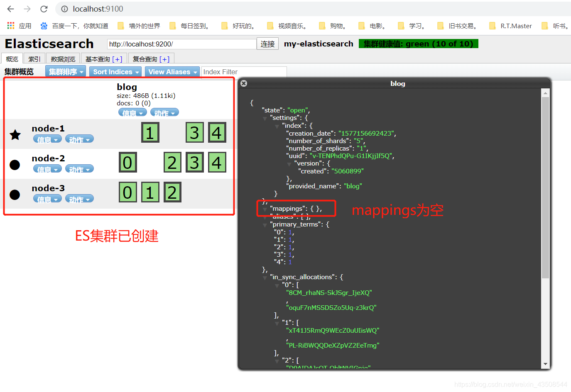Viewport: 571px width, 392px height.
Task: Click the circle icon of node-3
Action: [15, 195]
